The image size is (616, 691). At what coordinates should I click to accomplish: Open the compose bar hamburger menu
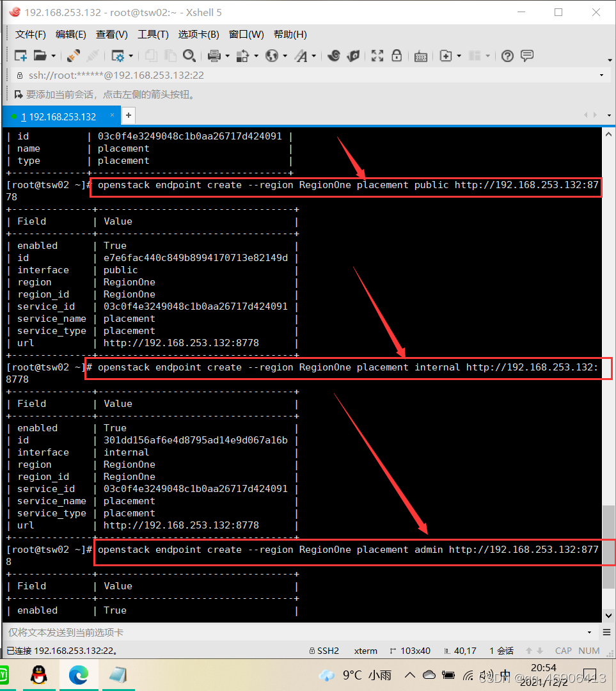click(x=607, y=632)
